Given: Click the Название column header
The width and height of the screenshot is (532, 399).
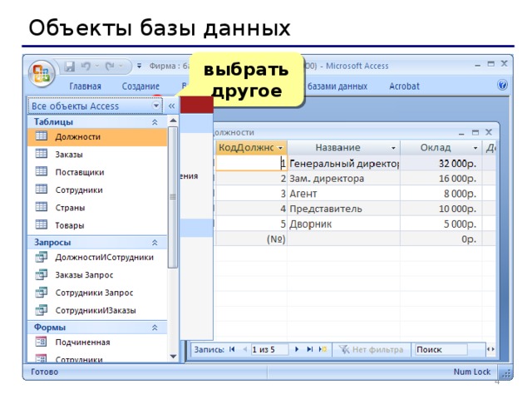Looking at the screenshot, I should pos(343,148).
